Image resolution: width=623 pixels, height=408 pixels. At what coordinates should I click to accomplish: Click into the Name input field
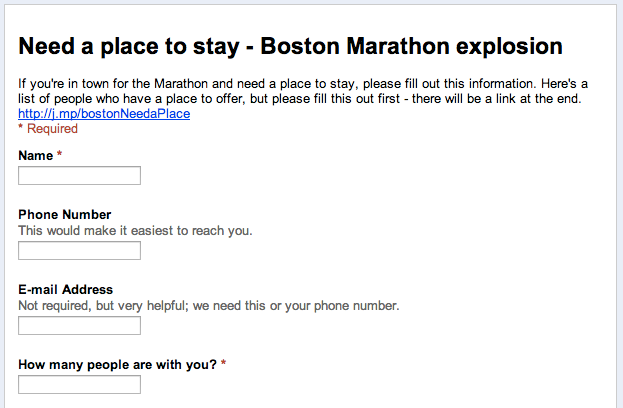click(79, 176)
